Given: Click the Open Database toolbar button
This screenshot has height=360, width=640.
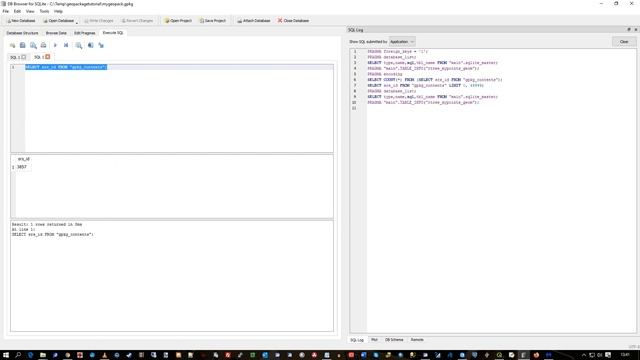Looking at the screenshot, I should pos(58,20).
